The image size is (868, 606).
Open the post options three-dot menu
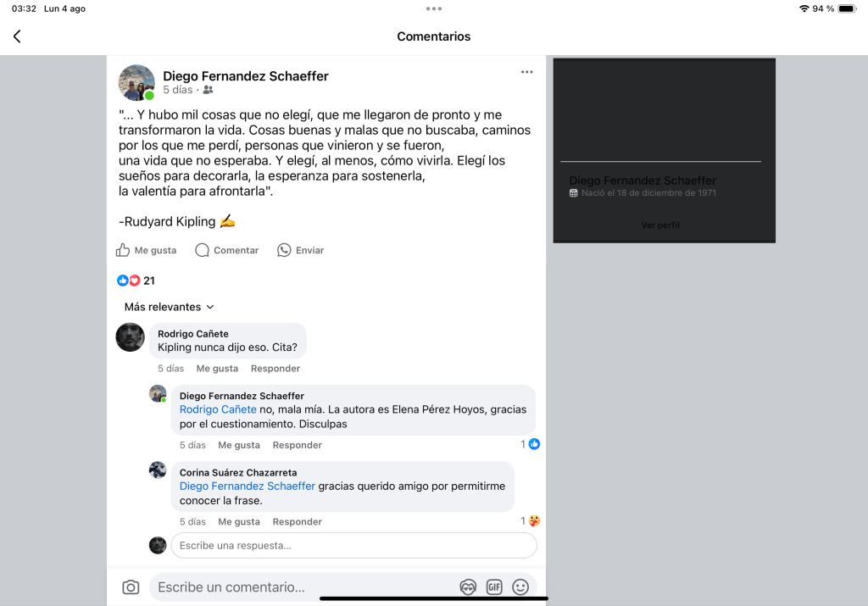(527, 73)
